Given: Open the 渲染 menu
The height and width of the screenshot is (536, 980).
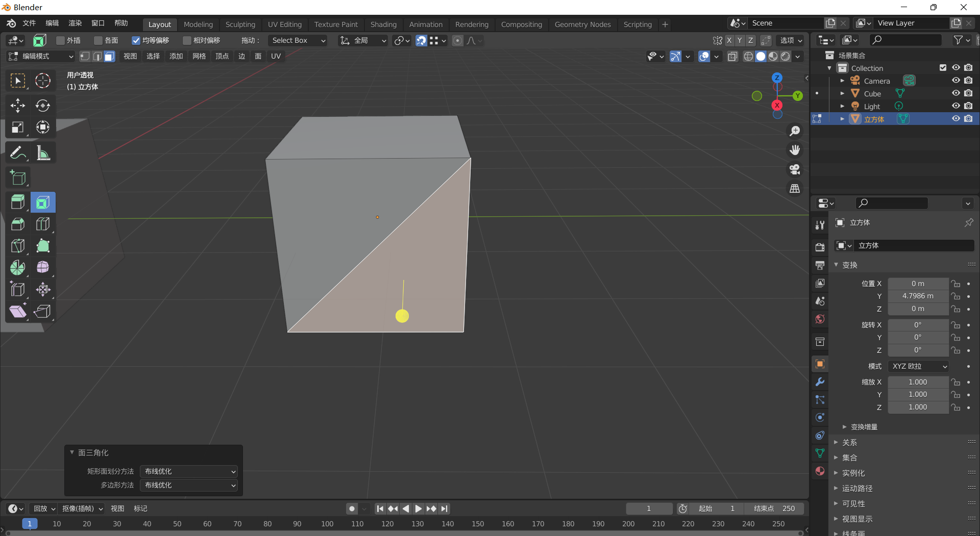Looking at the screenshot, I should (75, 23).
